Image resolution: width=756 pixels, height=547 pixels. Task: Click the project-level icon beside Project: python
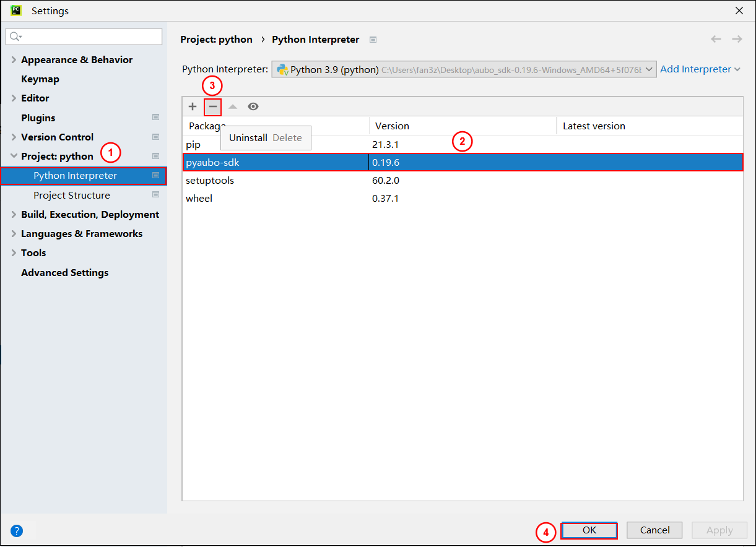(x=156, y=156)
